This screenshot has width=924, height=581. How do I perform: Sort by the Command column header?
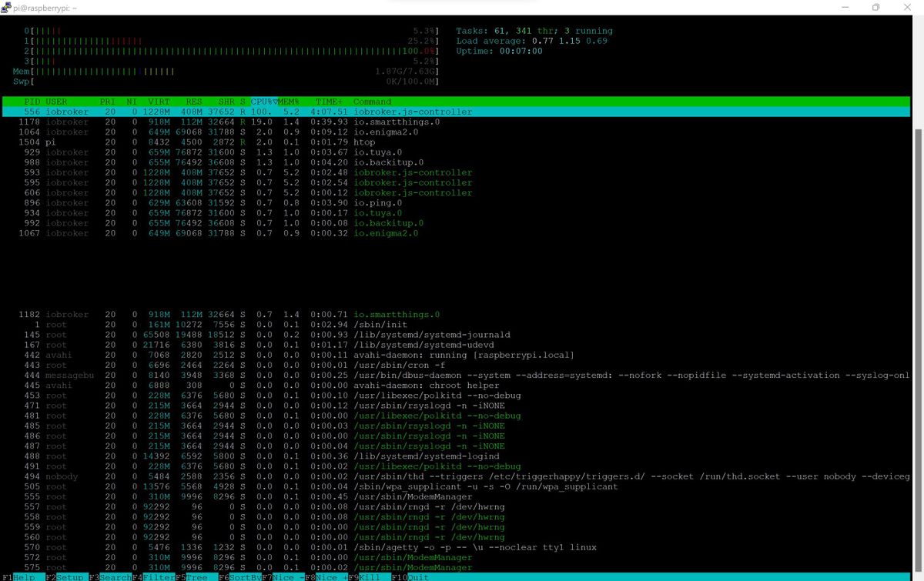point(372,102)
